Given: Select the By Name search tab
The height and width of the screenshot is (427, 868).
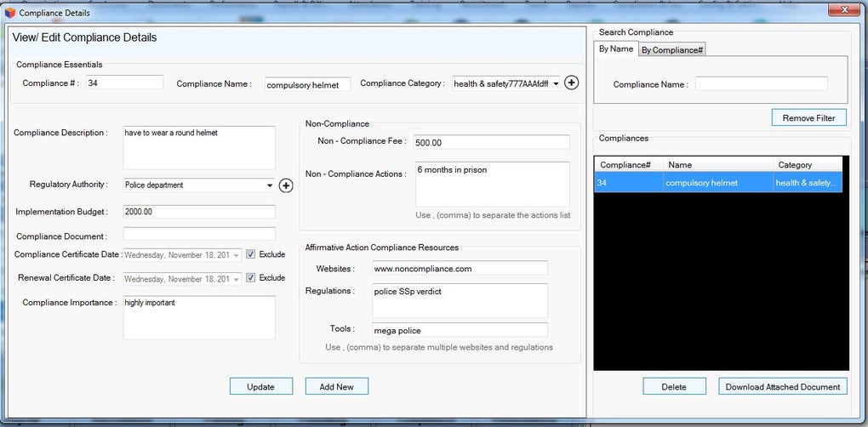Looking at the screenshot, I should [x=615, y=48].
